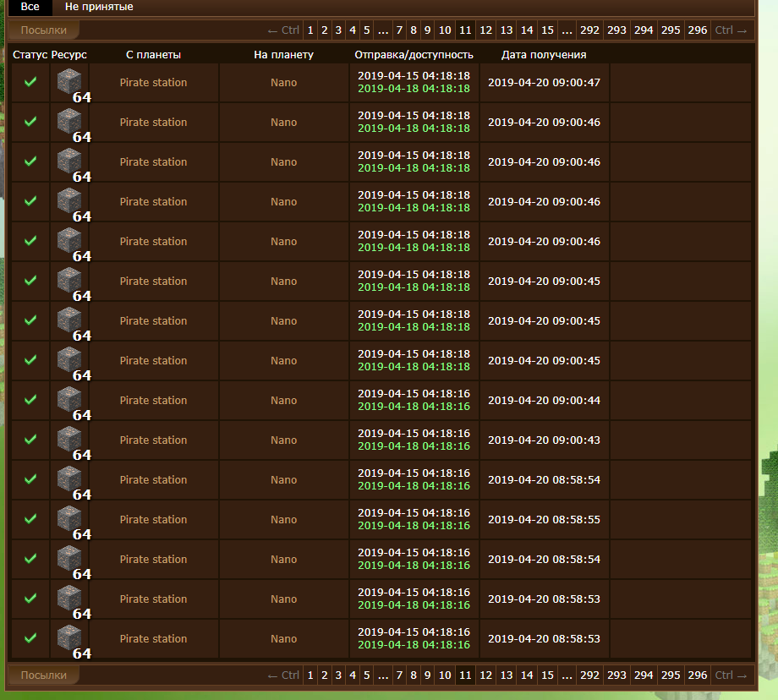
Task: Select the checkmark icon in the 08:58:55 row
Action: pos(30,519)
